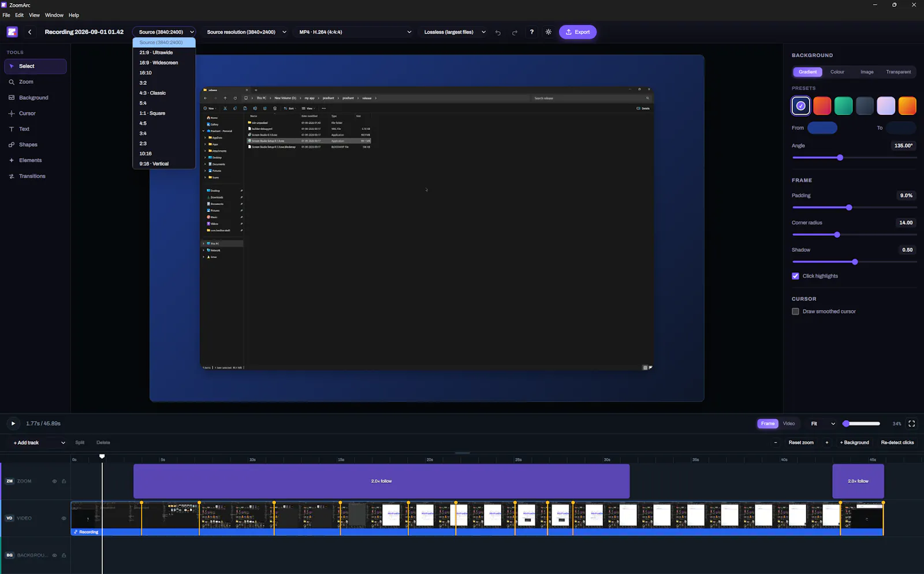Select the green gradient preset
Screen dimensions: 924x574
tap(843, 106)
